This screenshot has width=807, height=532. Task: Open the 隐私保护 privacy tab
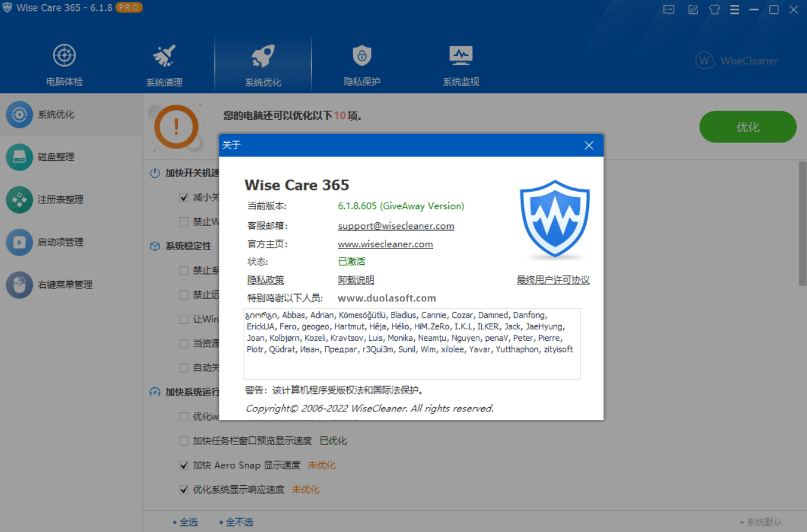(362, 65)
